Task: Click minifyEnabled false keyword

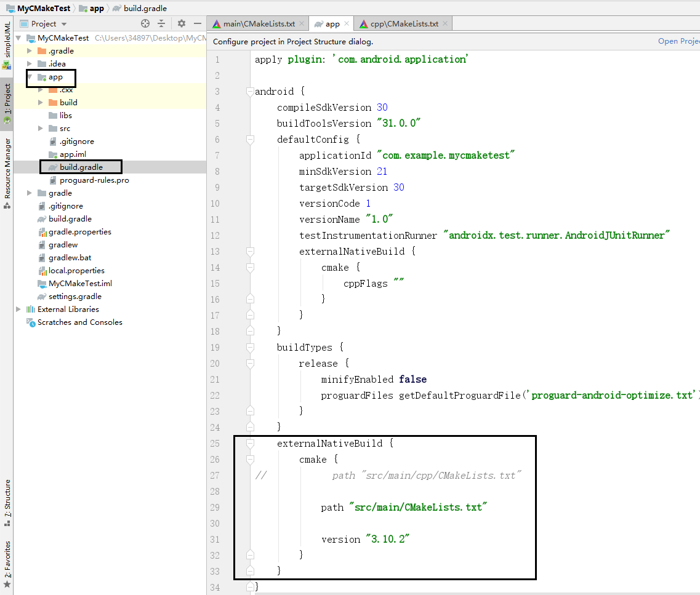Action: [412, 380]
